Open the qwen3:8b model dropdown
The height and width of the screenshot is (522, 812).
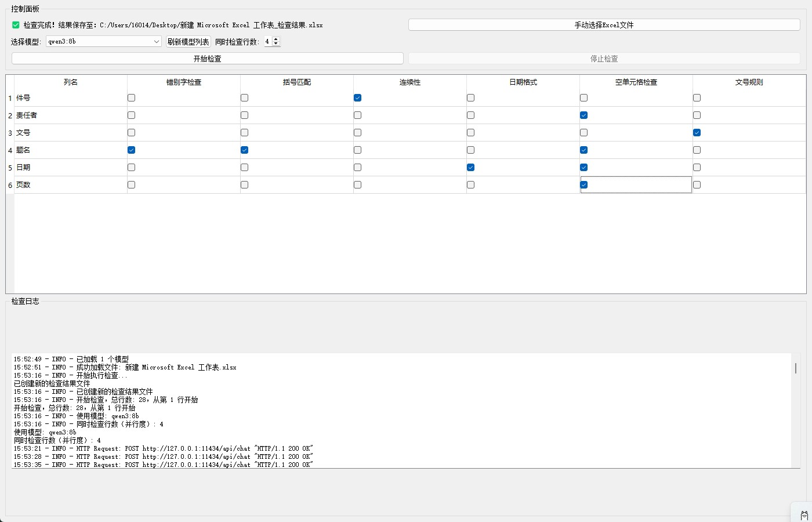coord(104,42)
